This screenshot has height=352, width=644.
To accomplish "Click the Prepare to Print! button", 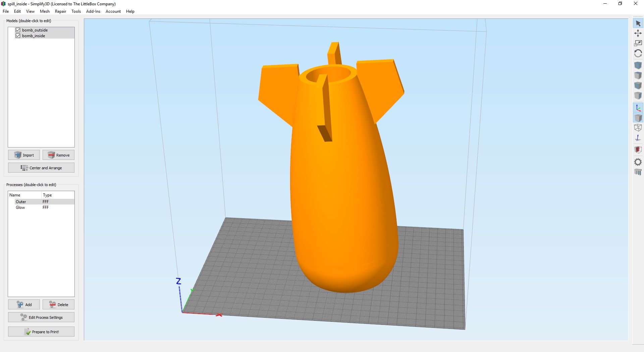I will pyautogui.click(x=41, y=332).
